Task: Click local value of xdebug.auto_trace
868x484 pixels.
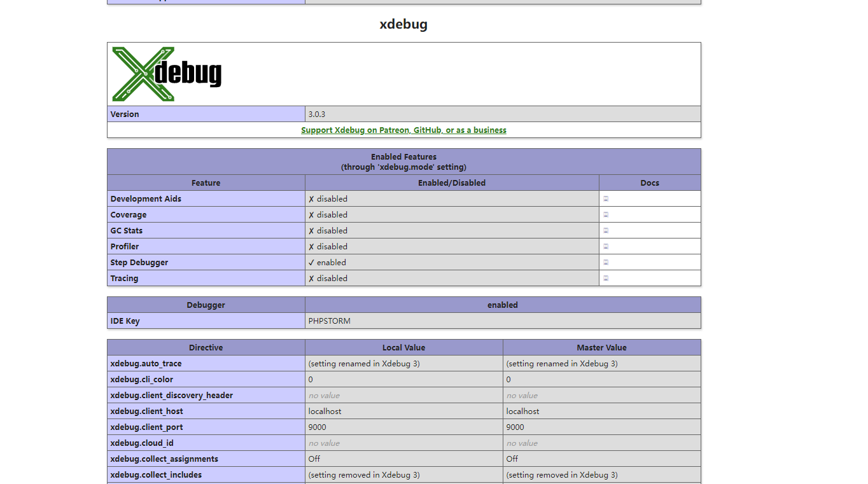Action: coord(364,364)
